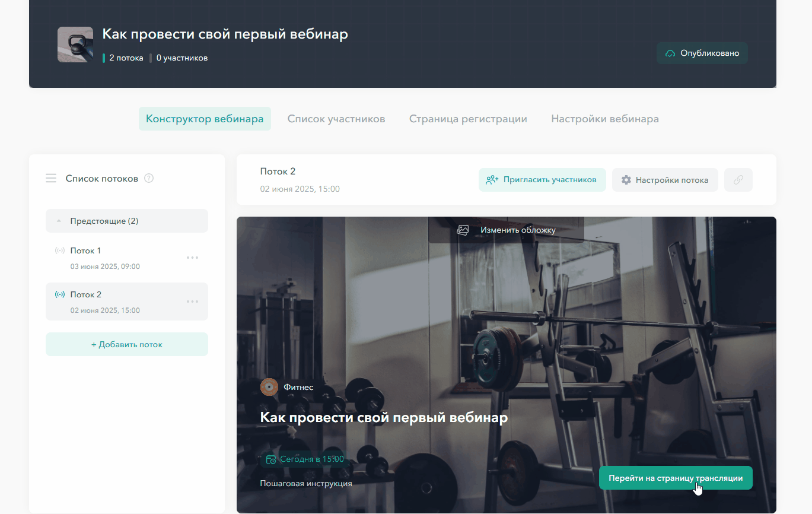The height and width of the screenshot is (514, 812).
Task: Click Пригласить участников button
Action: tap(542, 180)
